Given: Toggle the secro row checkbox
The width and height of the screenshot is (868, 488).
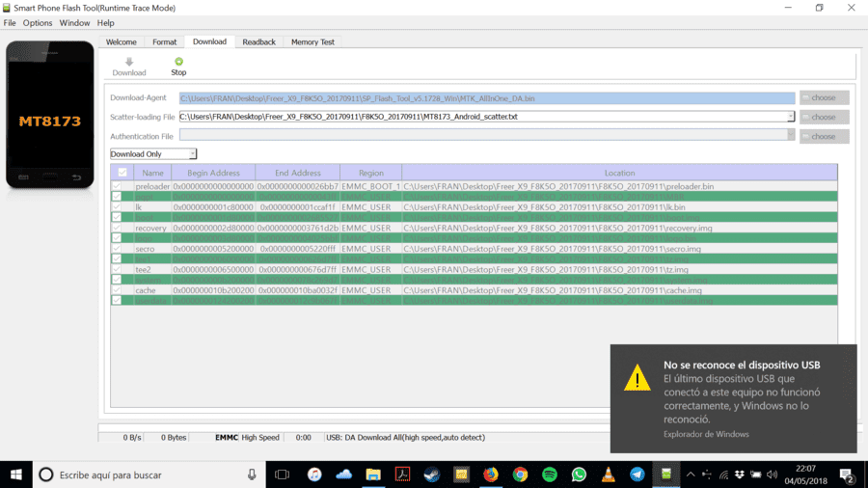Looking at the screenshot, I should tap(117, 249).
